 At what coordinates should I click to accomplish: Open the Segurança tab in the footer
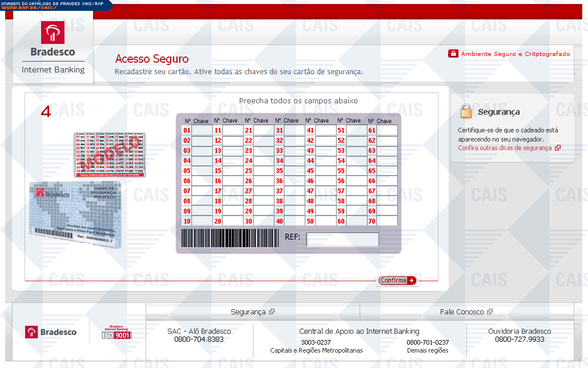248,312
